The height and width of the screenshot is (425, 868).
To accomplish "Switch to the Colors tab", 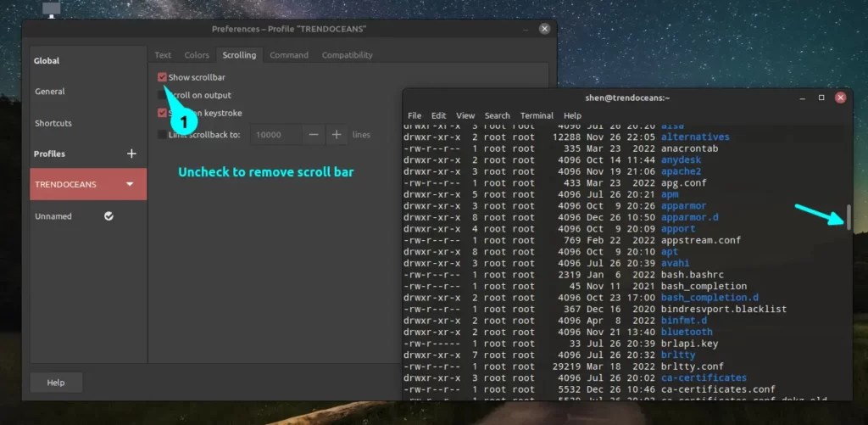I will click(x=197, y=55).
